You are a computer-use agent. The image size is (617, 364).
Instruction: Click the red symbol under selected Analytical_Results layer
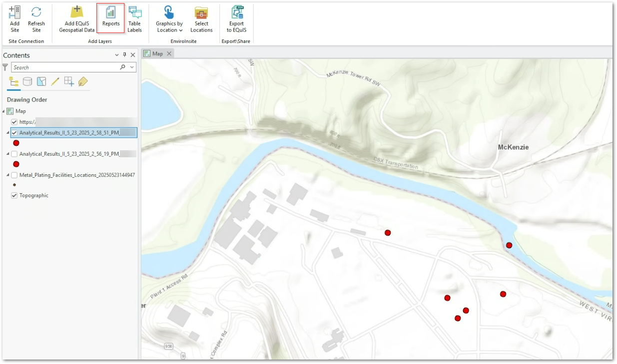click(16, 143)
